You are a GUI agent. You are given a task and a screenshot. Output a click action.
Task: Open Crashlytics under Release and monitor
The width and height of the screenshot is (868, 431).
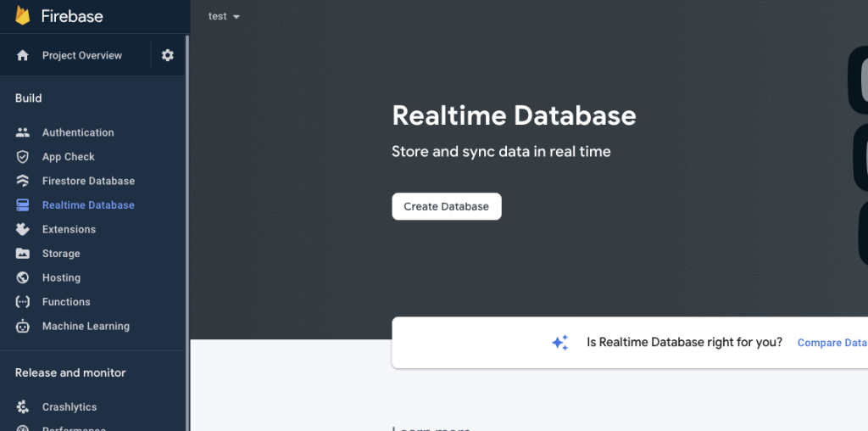coord(70,407)
